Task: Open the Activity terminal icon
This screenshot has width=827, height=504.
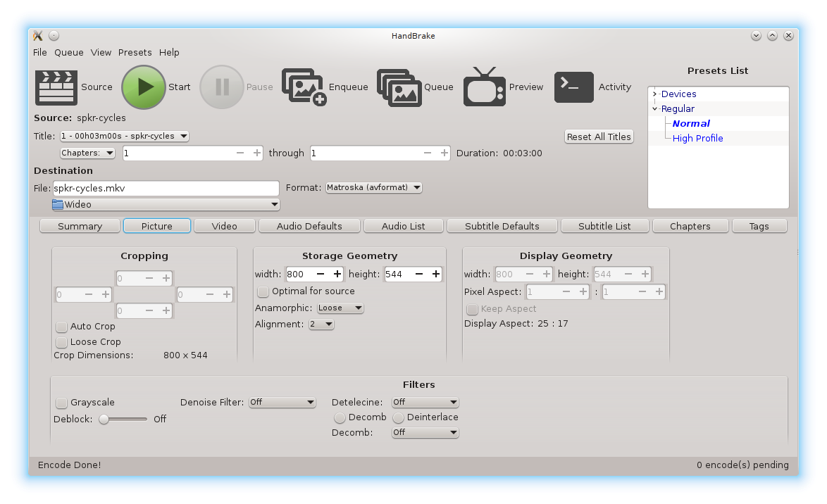Action: pyautogui.click(x=574, y=87)
